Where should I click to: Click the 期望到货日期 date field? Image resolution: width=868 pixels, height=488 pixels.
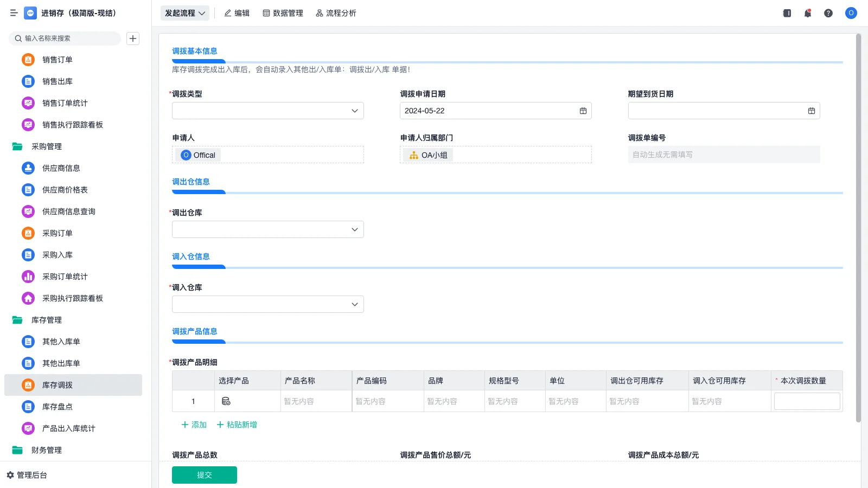click(724, 111)
